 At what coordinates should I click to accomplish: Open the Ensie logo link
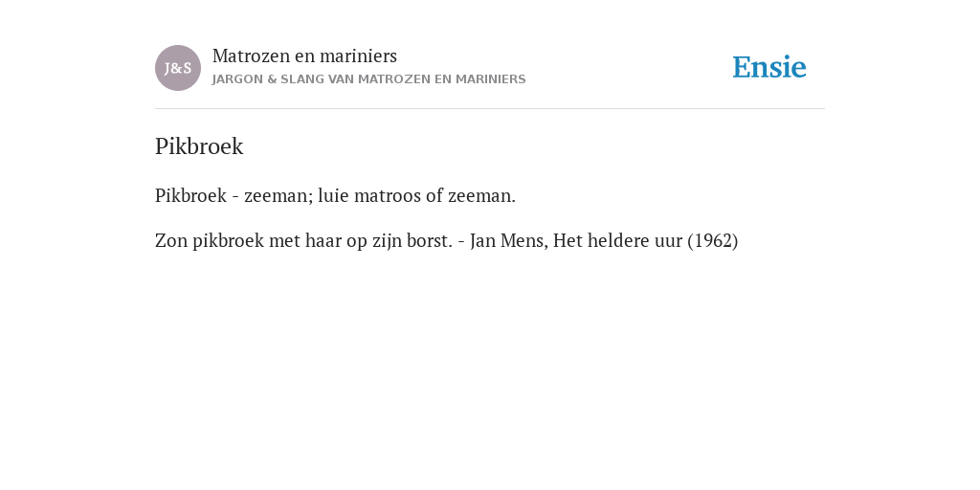[769, 67]
